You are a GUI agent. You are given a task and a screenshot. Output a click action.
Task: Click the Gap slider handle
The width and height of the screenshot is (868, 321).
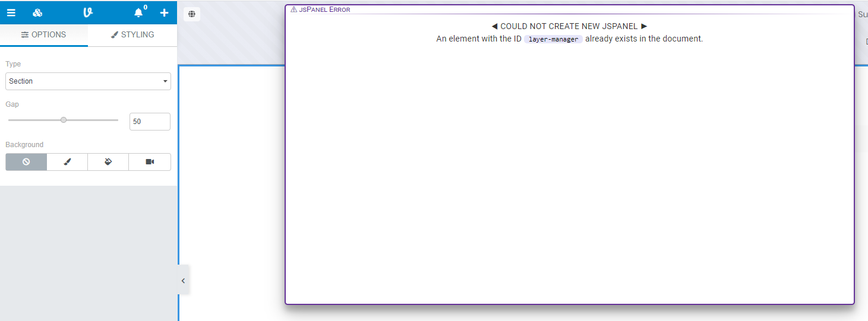[x=64, y=120]
